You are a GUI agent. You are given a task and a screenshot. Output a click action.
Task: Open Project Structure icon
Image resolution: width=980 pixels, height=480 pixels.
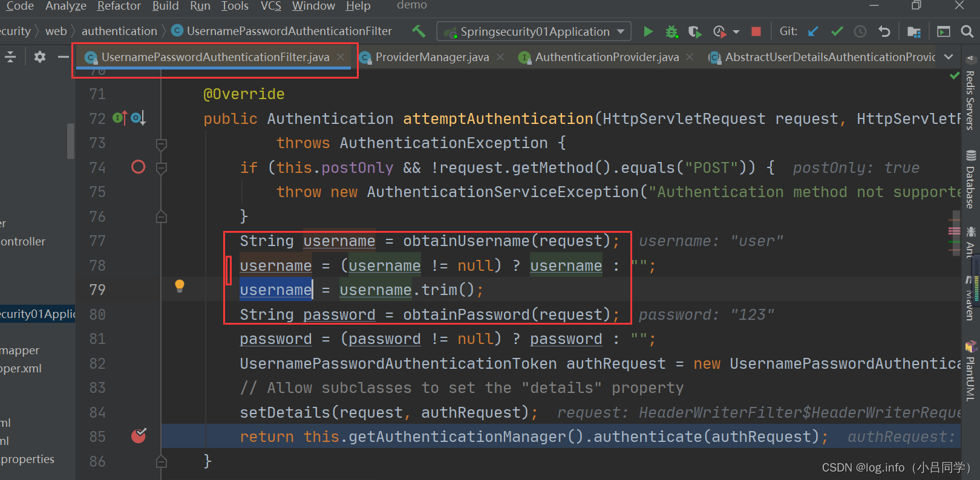point(913,31)
